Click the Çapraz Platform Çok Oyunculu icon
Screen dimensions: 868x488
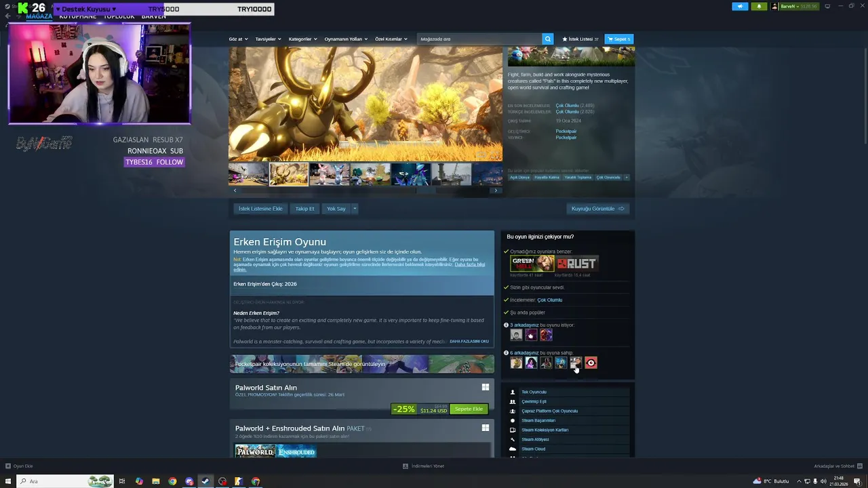[x=513, y=411]
